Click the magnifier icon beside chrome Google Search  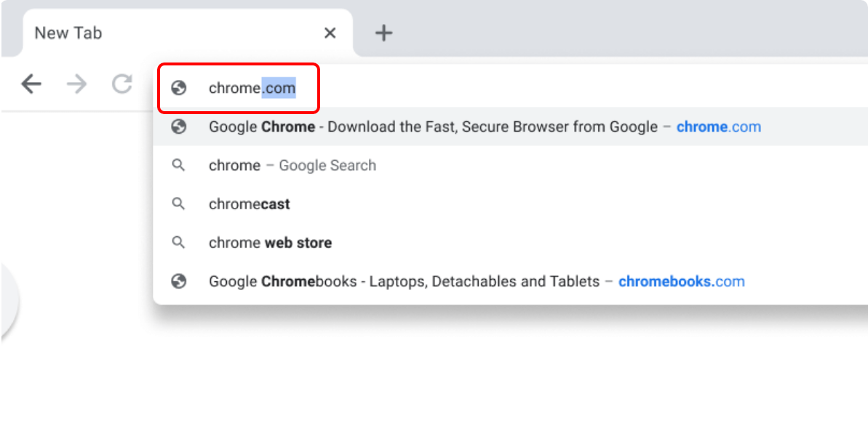pyautogui.click(x=178, y=165)
